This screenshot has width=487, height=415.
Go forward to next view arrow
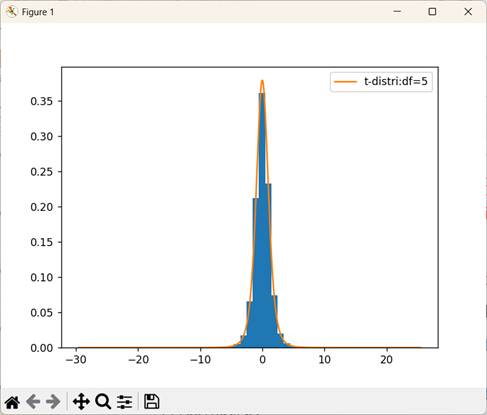(x=53, y=402)
